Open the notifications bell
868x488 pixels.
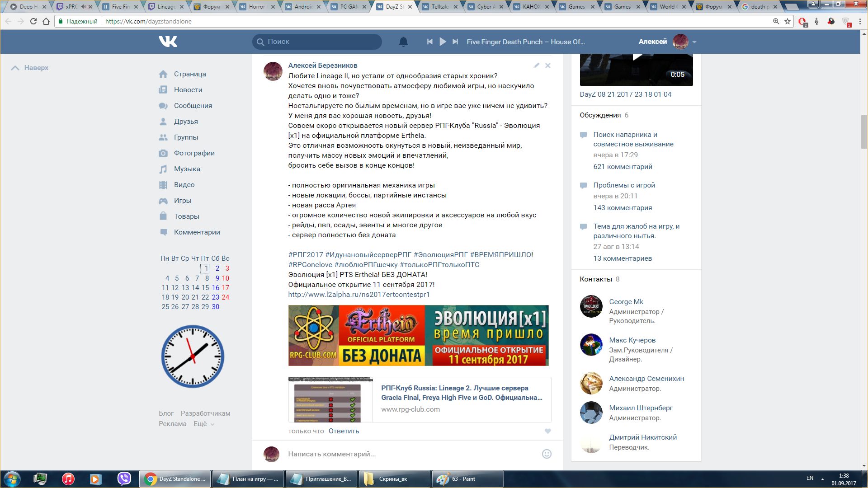403,42
